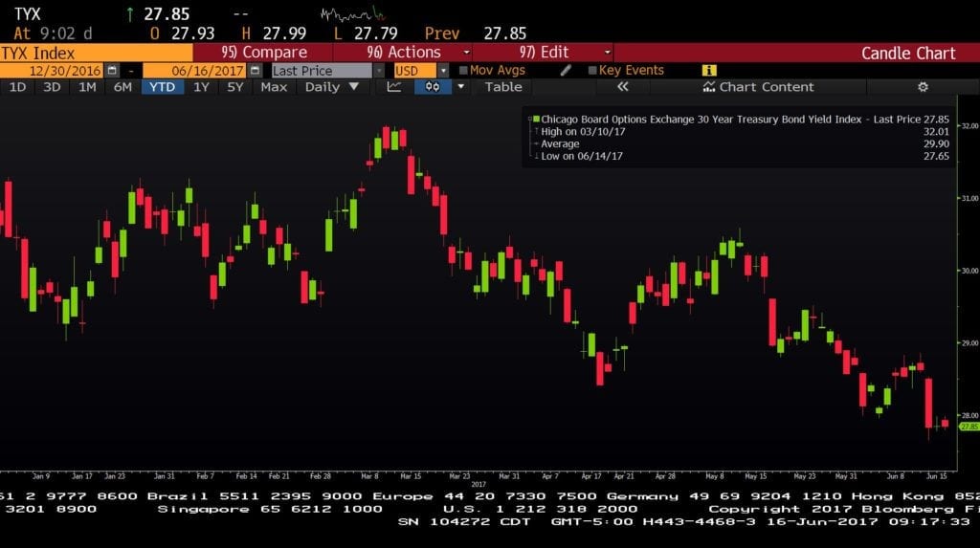Open Last Price field dropdown
980x548 pixels.
[x=379, y=71]
